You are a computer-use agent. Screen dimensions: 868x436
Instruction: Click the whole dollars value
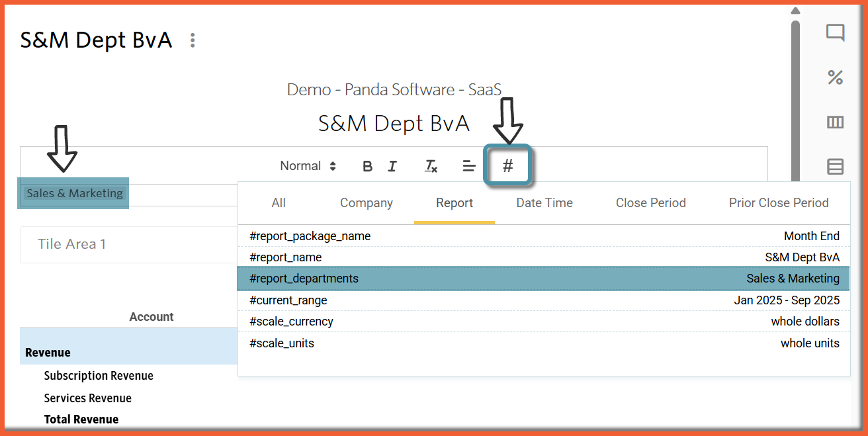point(806,322)
